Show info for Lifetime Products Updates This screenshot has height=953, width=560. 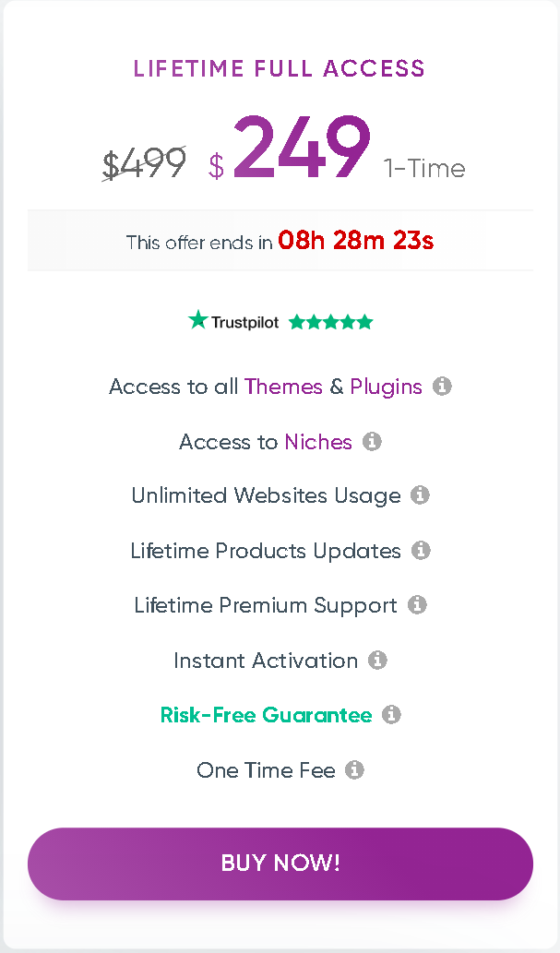(x=421, y=551)
